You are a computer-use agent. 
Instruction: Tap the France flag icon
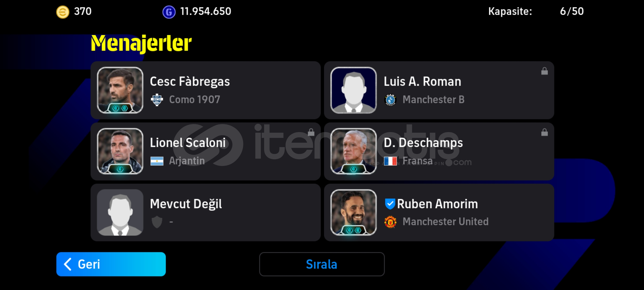coord(390,161)
